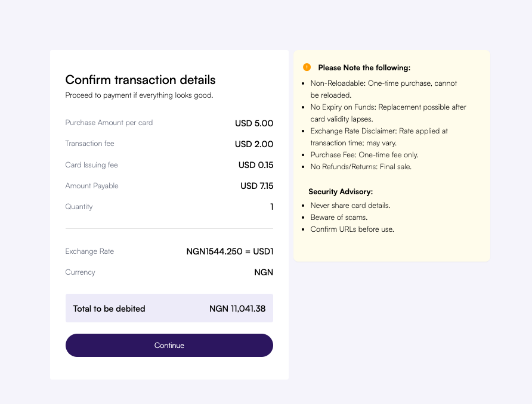Select the Card Issuing fee label

pyautogui.click(x=91, y=165)
